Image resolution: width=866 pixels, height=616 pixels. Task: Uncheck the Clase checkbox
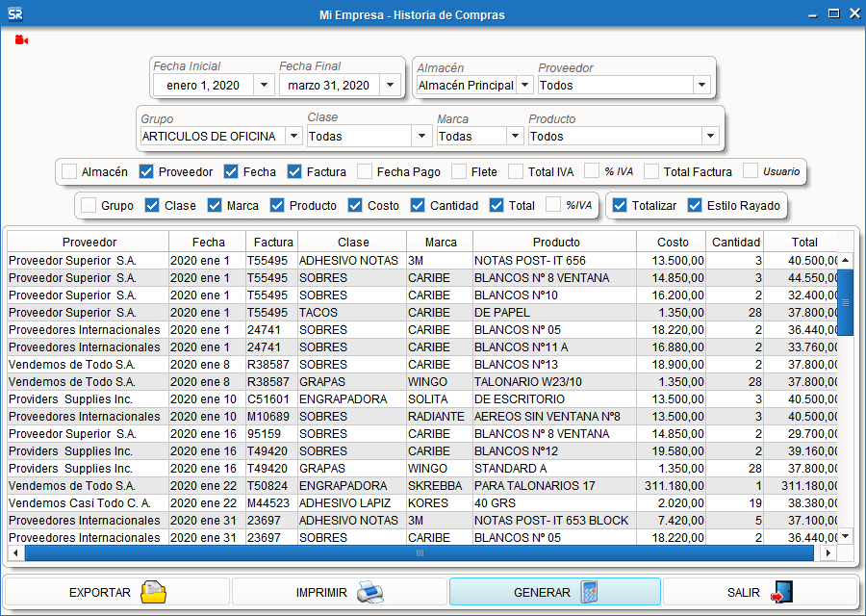coord(152,206)
